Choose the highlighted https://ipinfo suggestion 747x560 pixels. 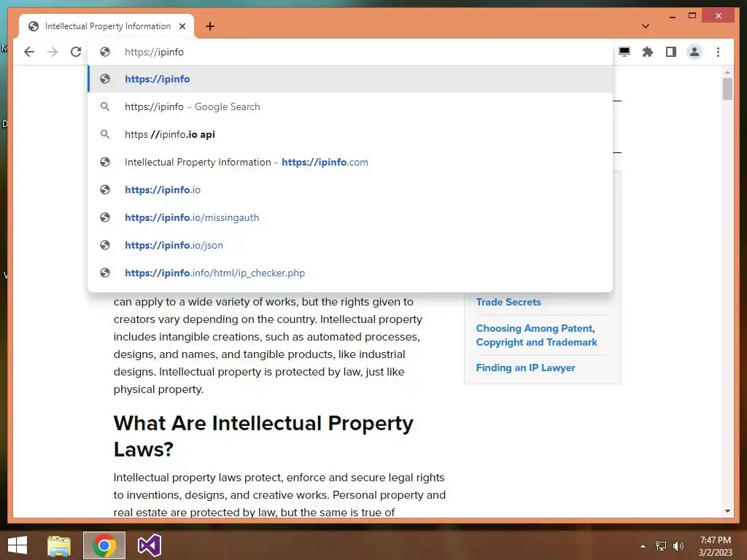click(350, 79)
